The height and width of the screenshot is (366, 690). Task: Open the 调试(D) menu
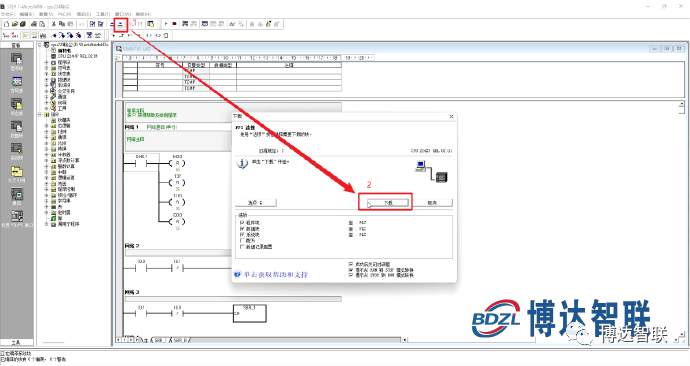pos(84,14)
